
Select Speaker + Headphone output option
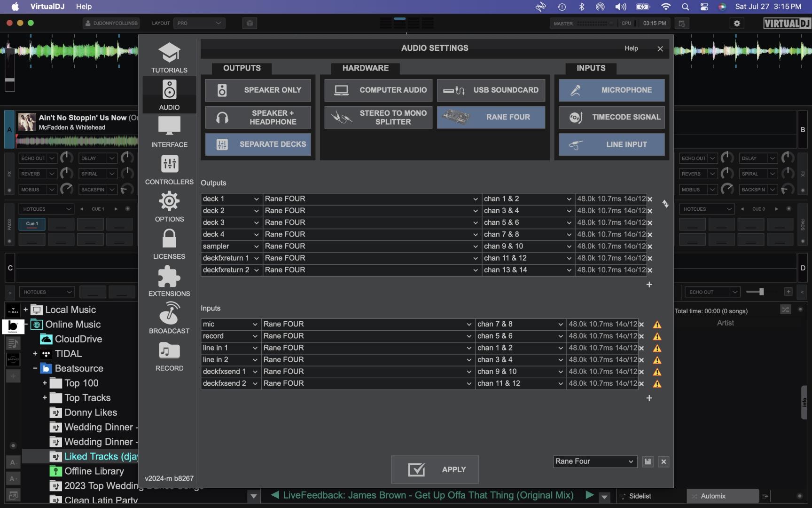coord(258,117)
